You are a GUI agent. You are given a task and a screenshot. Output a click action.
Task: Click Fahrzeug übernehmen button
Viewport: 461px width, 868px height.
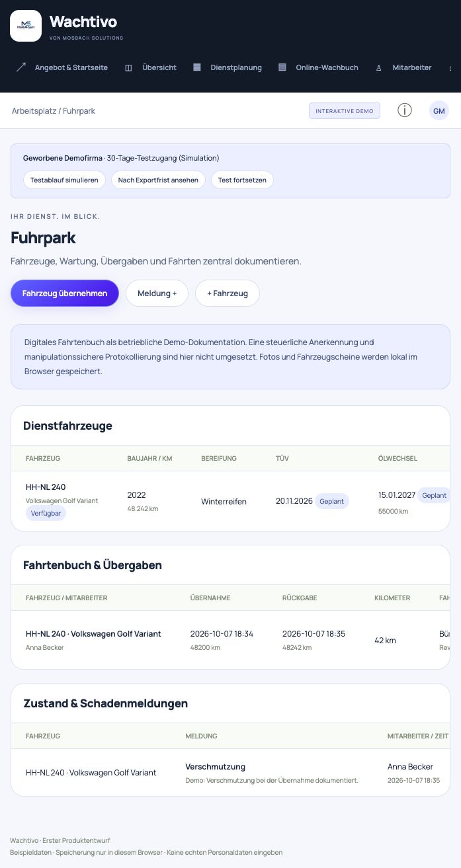point(65,293)
